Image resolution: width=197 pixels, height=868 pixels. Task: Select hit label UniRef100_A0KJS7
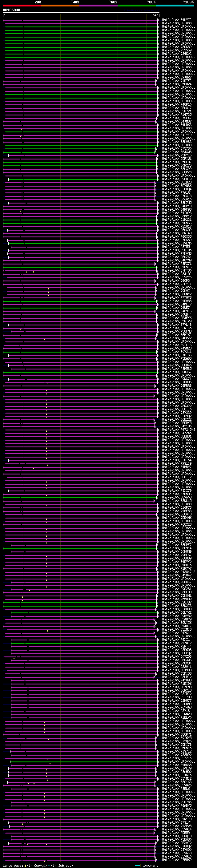(x=177, y=372)
